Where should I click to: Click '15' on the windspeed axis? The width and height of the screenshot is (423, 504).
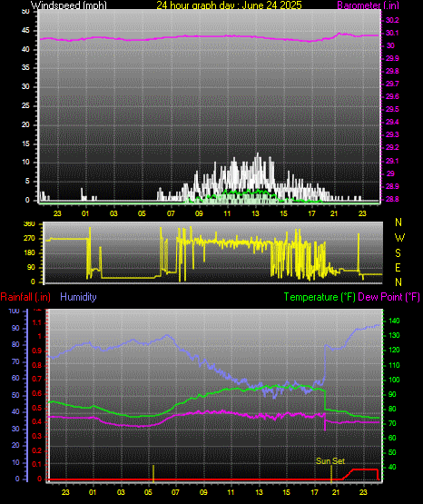click(x=25, y=143)
